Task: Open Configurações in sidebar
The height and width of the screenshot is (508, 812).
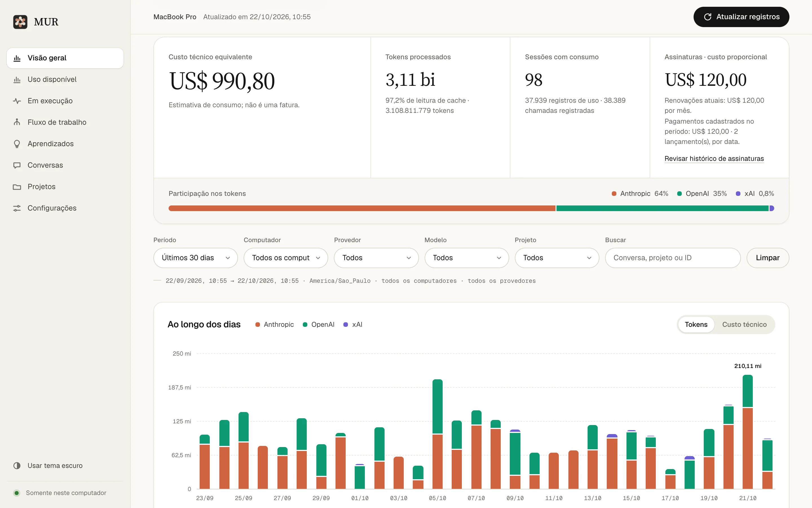Action: 65,208
